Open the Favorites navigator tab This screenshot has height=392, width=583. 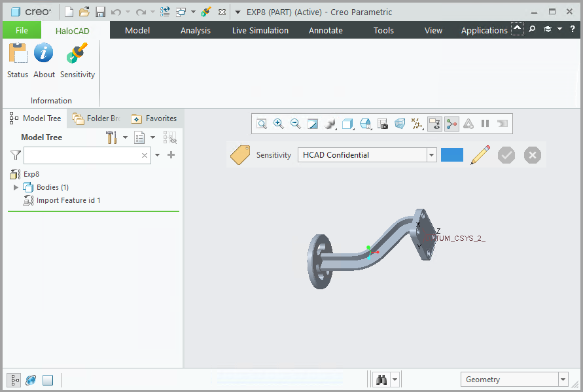(154, 118)
